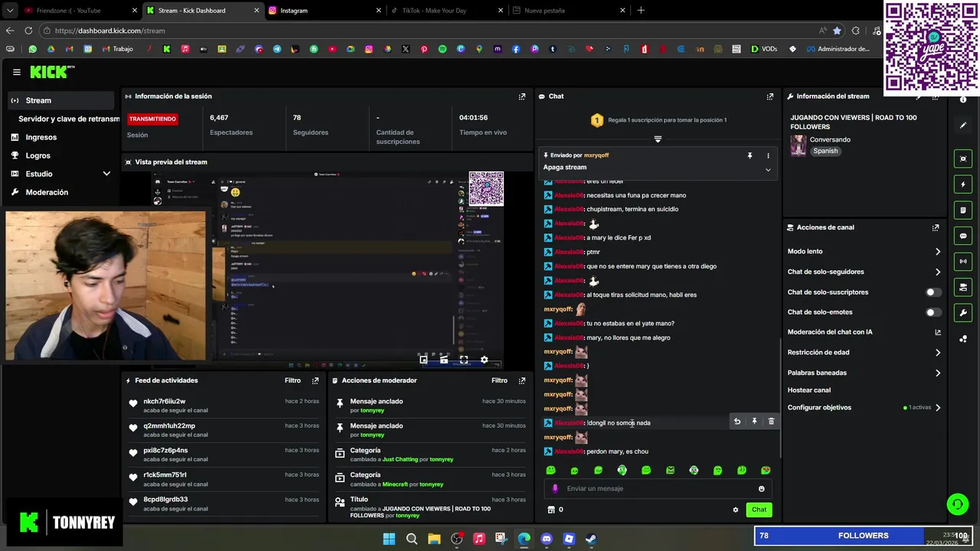Click the mxryqoff username in the pinned message
The height and width of the screenshot is (551, 980).
point(596,155)
